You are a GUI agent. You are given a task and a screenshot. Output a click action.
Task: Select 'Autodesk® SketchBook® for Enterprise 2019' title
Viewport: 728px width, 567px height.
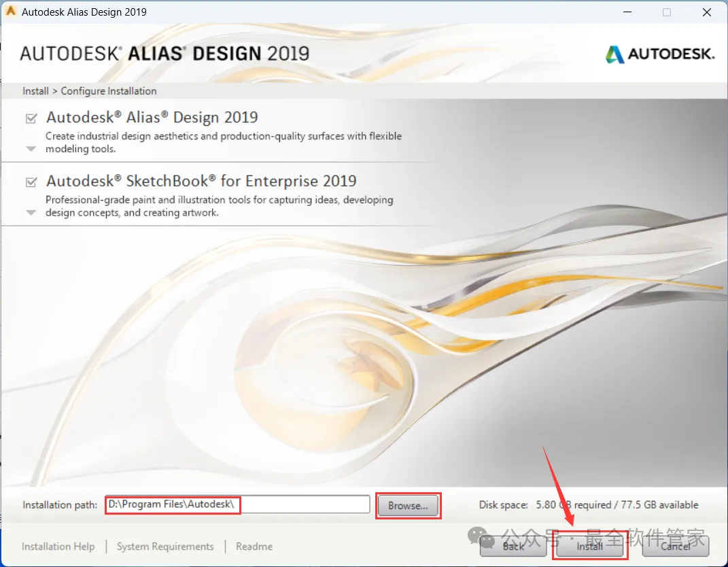pos(201,181)
